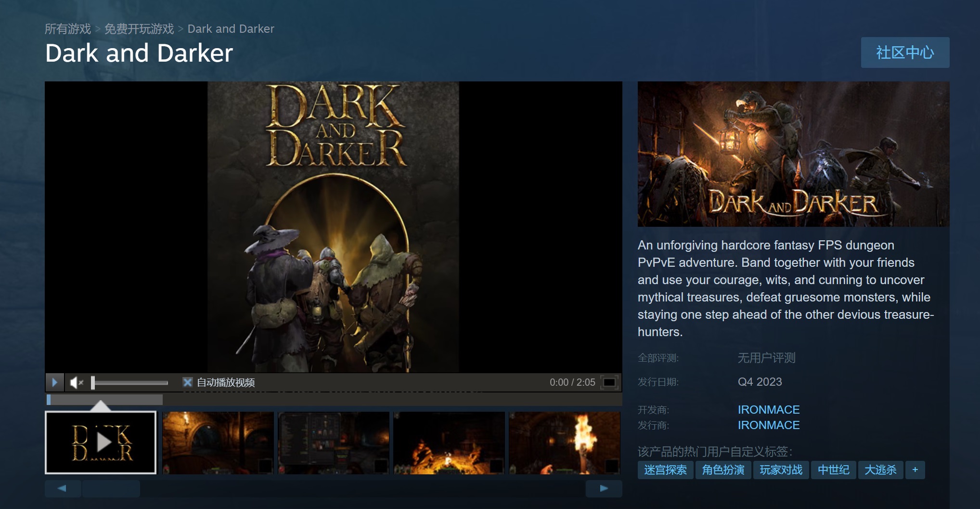Add a tag with the plus button
The width and height of the screenshot is (980, 509).
(915, 470)
